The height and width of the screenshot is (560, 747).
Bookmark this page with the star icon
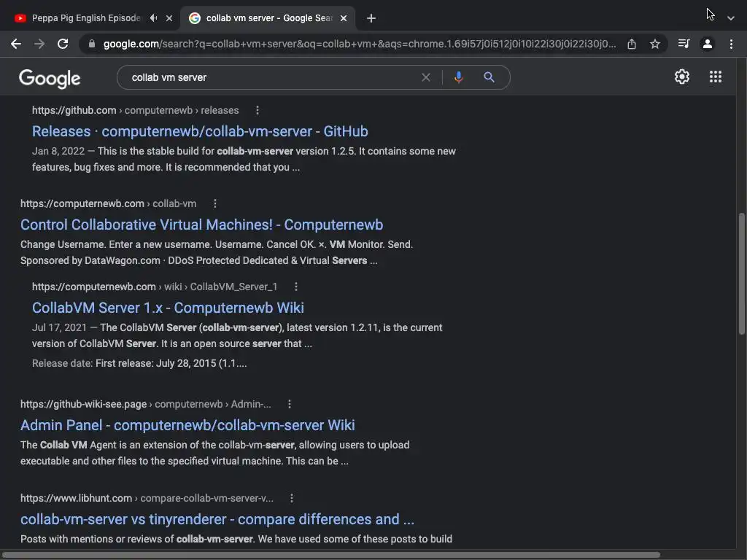(x=655, y=44)
